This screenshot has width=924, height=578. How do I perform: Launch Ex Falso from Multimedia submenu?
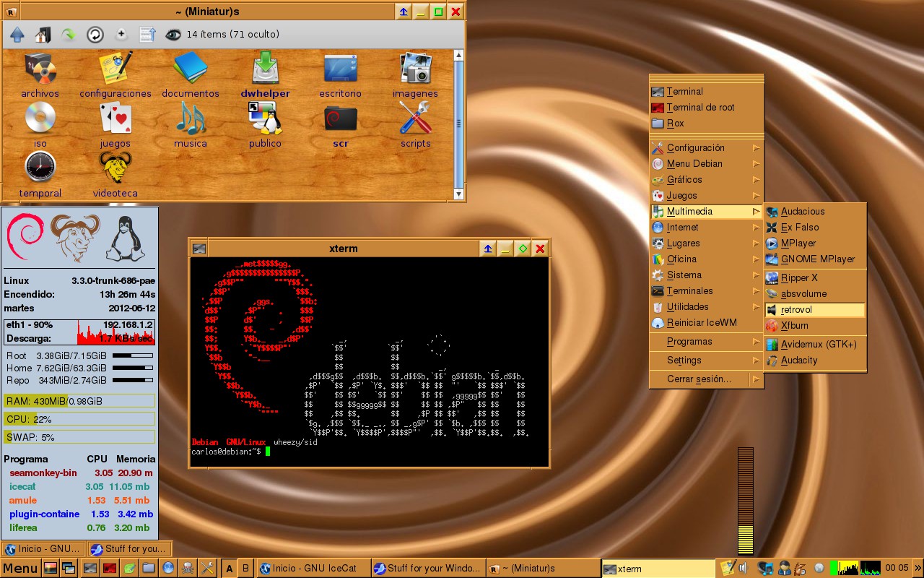[814, 228]
